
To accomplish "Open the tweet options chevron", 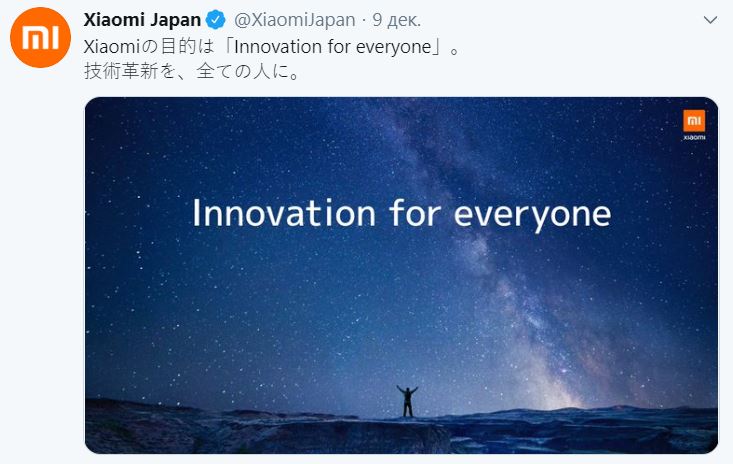I will (710, 20).
